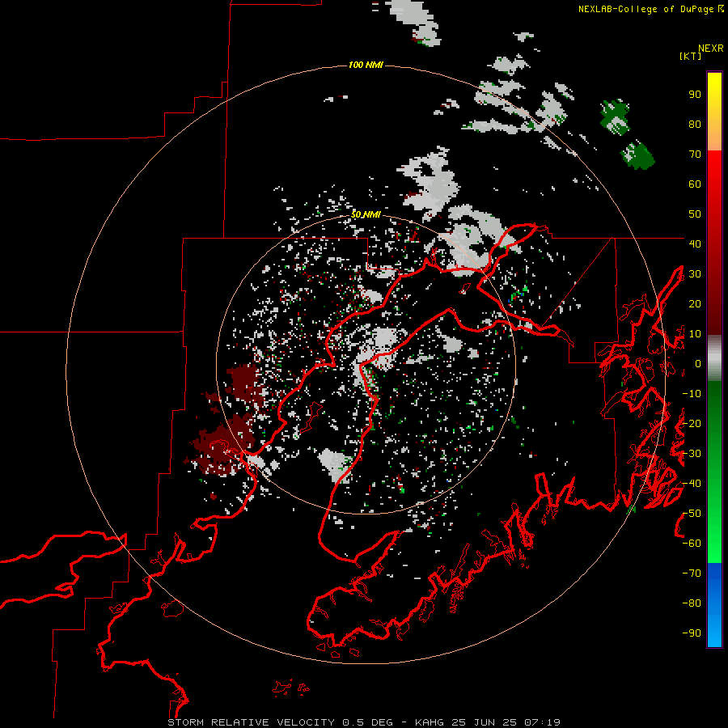Click the [KT] units label
The image size is (728, 728).
pos(690,56)
